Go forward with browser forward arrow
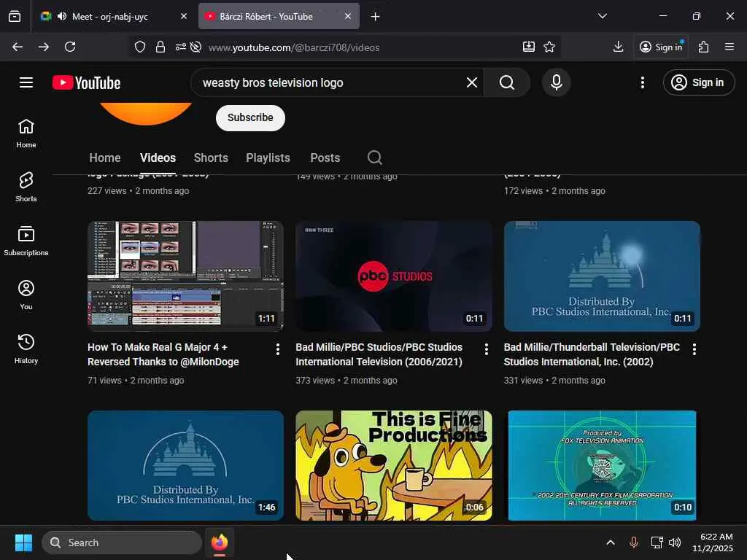The height and width of the screenshot is (560, 747). point(43,47)
